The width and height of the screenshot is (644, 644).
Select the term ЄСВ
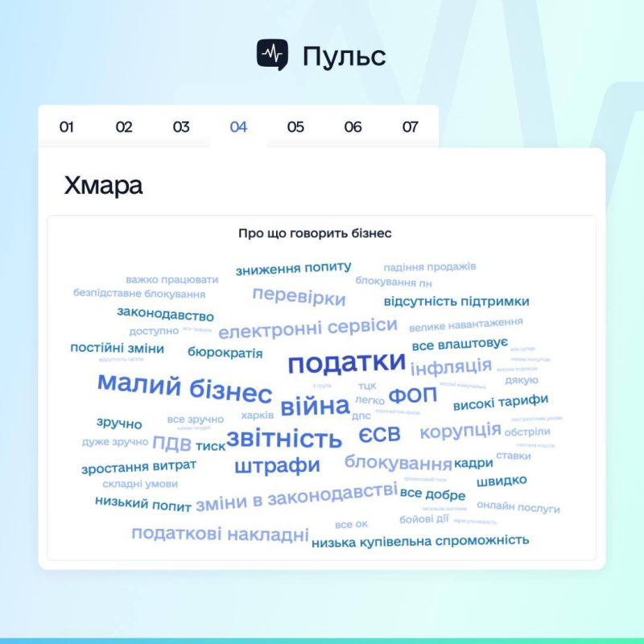pyautogui.click(x=379, y=435)
